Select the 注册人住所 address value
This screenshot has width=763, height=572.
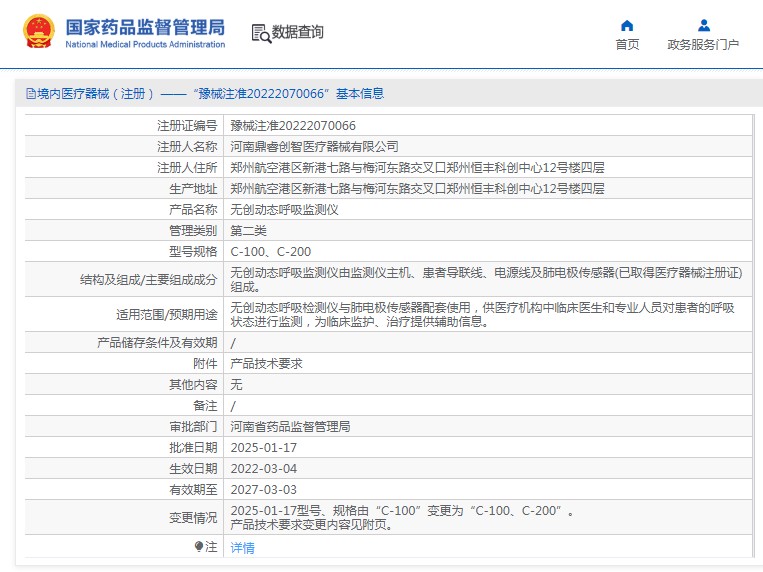pyautogui.click(x=418, y=167)
